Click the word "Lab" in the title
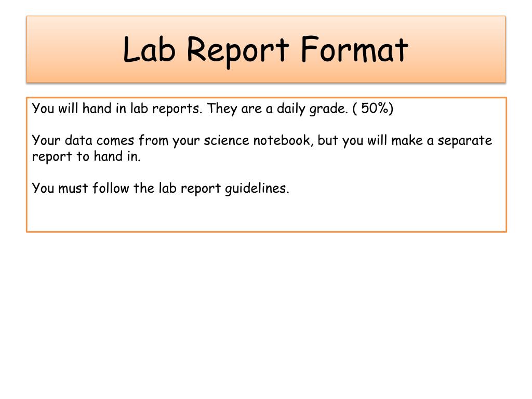This screenshot has width=532, height=399. tap(149, 49)
